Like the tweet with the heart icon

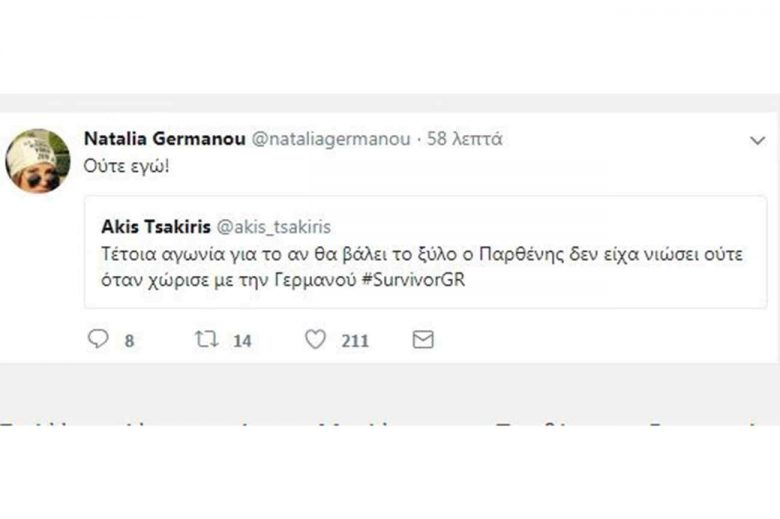pos(315,340)
